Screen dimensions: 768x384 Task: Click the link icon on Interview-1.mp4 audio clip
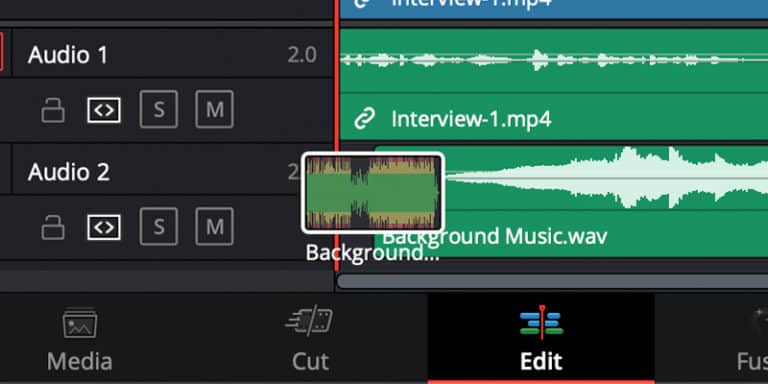(x=364, y=119)
